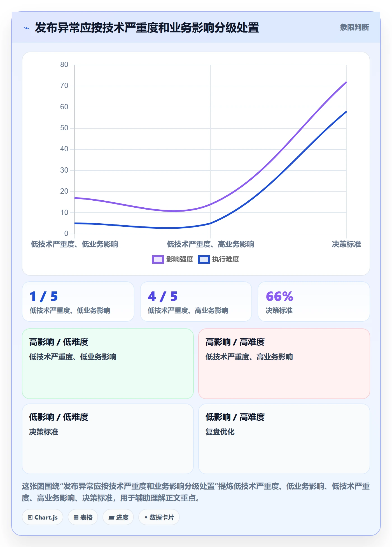392x547 pixels.
Task: Select the 低影响 / 高难度 quadrant
Action: tap(284, 439)
